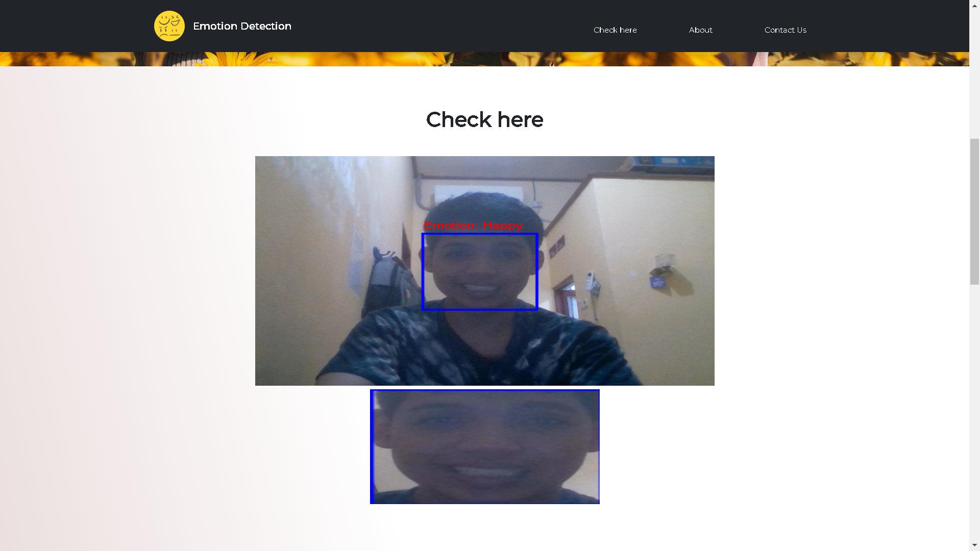Click the scrollbar down arrow
The width and height of the screenshot is (980, 551).
[x=974, y=546]
